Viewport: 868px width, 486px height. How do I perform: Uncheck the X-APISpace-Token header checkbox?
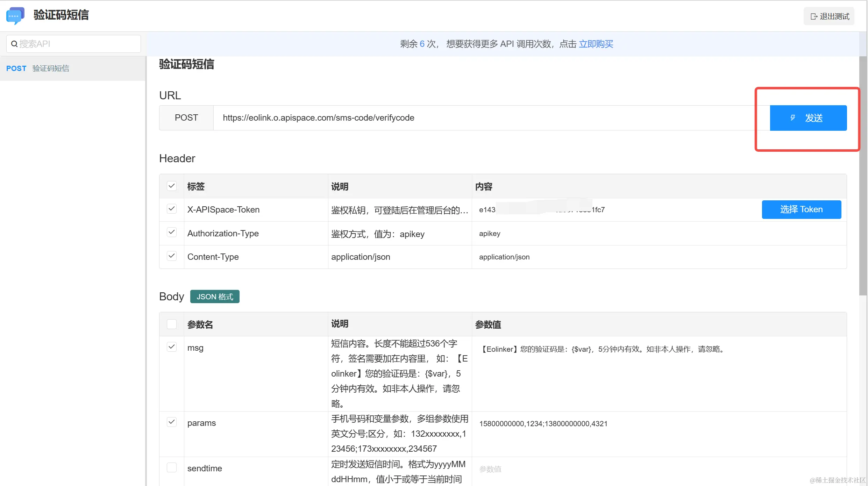[171, 209]
